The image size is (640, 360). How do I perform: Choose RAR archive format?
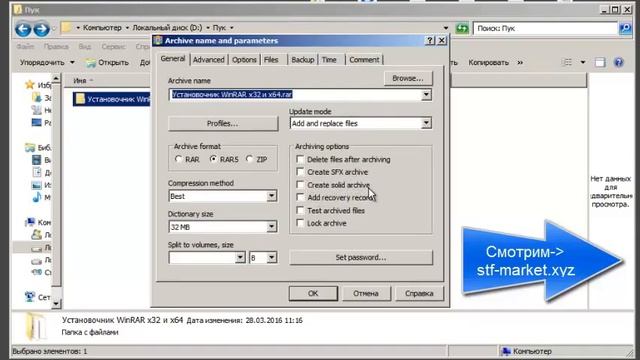178,159
